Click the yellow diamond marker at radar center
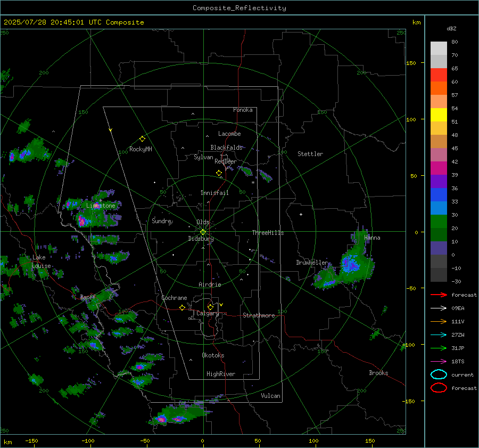This screenshot has width=479, height=448. tap(203, 232)
